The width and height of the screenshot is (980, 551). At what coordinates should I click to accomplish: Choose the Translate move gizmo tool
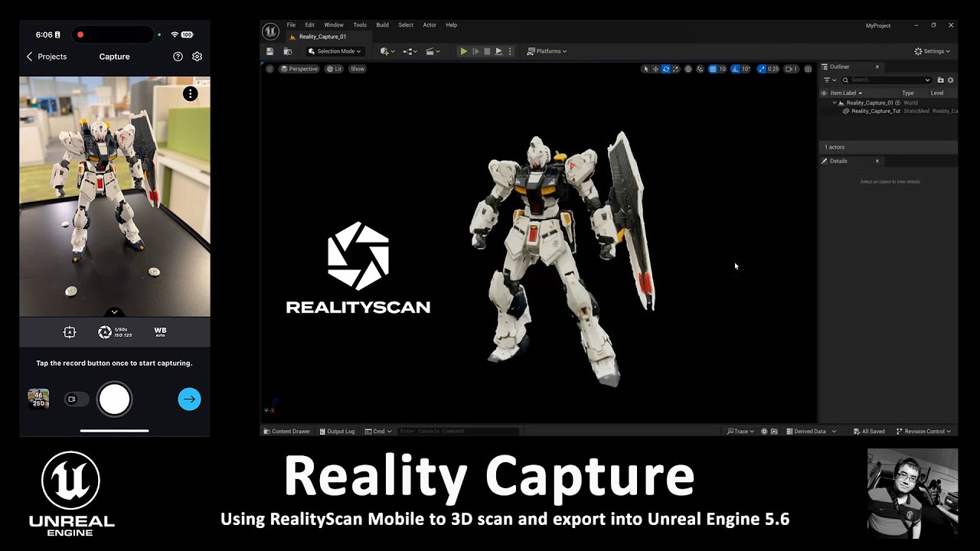pyautogui.click(x=655, y=69)
